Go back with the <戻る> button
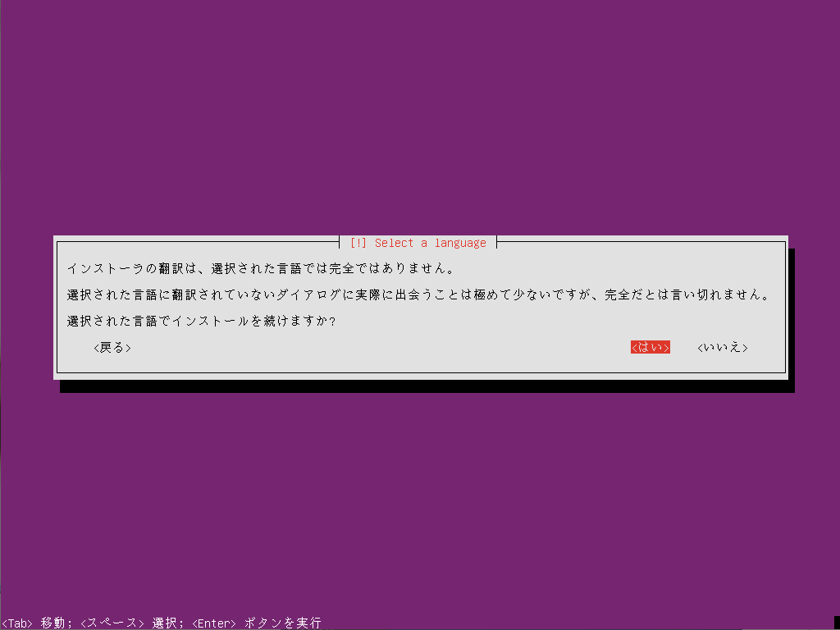The width and height of the screenshot is (840, 630). click(112, 348)
